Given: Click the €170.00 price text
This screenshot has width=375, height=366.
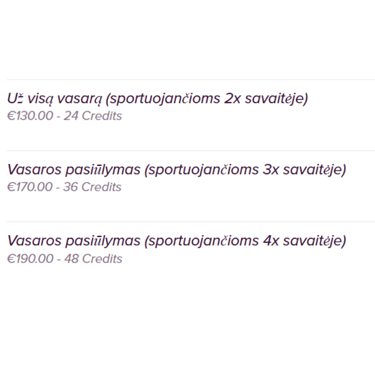Looking at the screenshot, I should (x=30, y=187).
